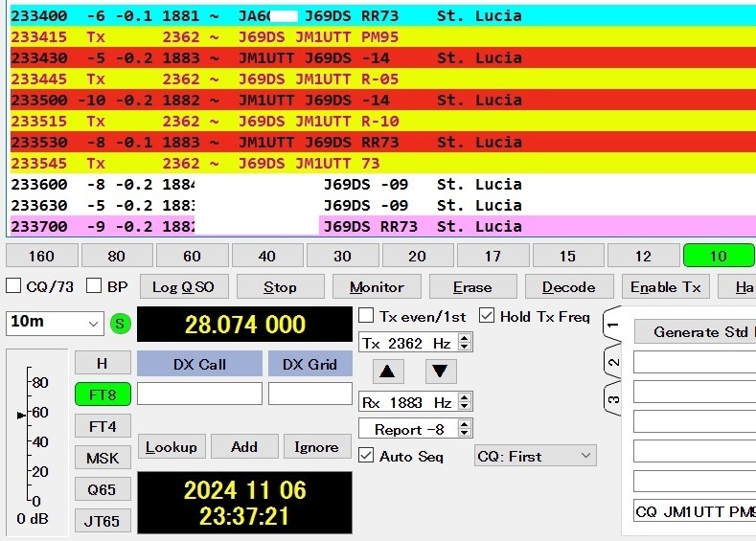Select the 20 meter band button

pyautogui.click(x=418, y=256)
